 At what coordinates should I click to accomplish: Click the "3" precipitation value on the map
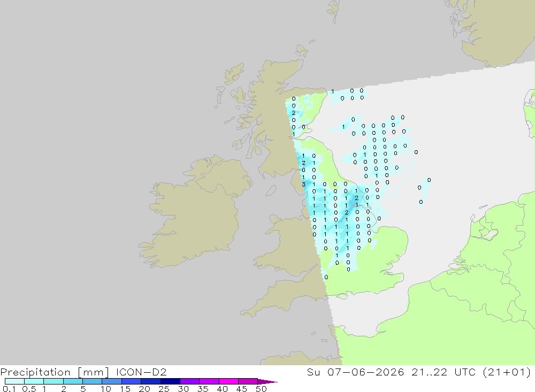tap(303, 185)
